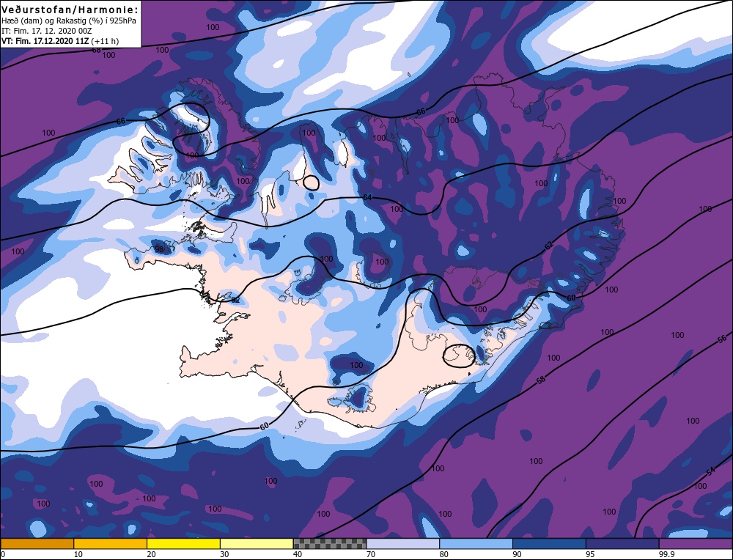Click the '40' legend scale value
Viewport: 733px width, 560px height.
[298, 554]
